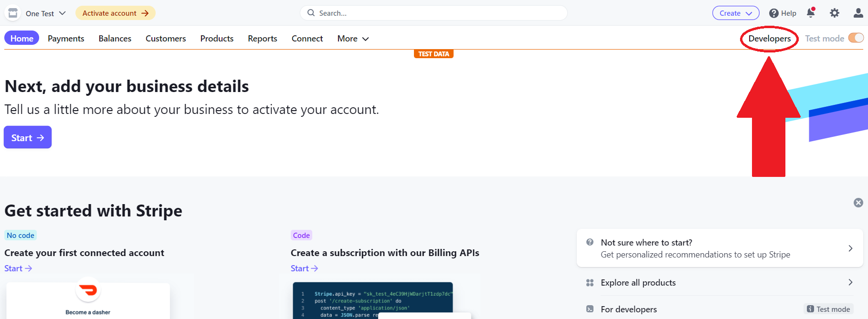Click the arrow icon in Activate account

[x=145, y=13]
